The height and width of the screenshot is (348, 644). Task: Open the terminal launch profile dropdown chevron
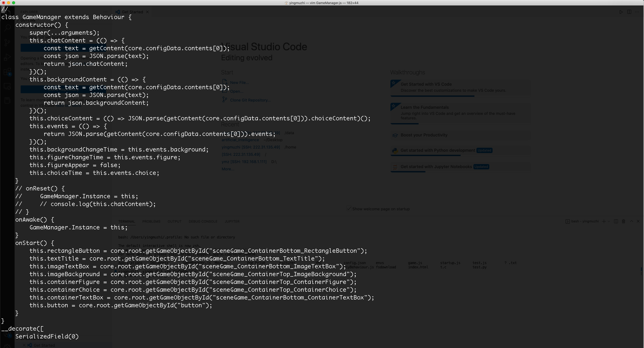click(x=609, y=221)
